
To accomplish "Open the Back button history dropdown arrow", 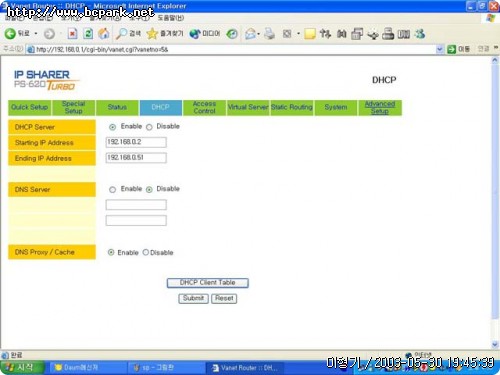I will point(36,34).
